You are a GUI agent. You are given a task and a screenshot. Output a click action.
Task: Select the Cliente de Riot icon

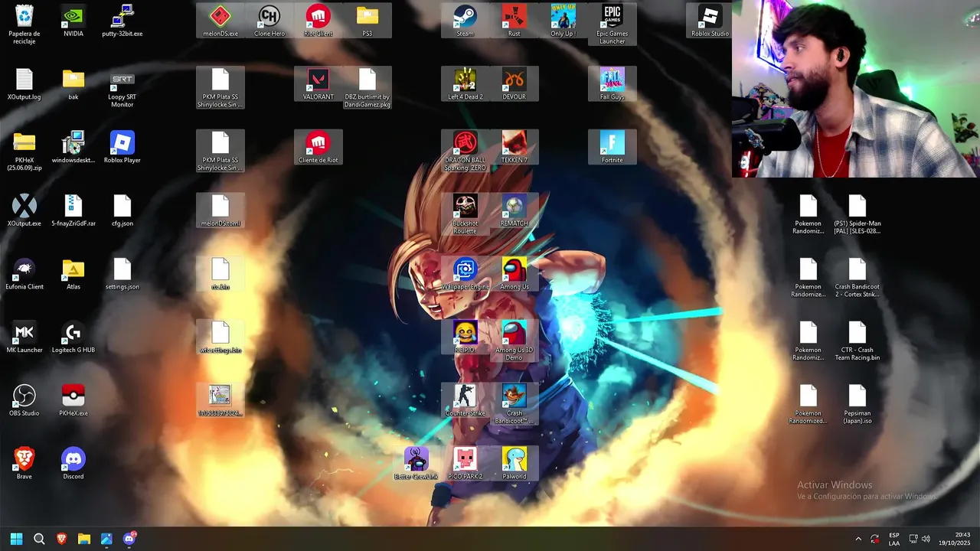tap(318, 147)
